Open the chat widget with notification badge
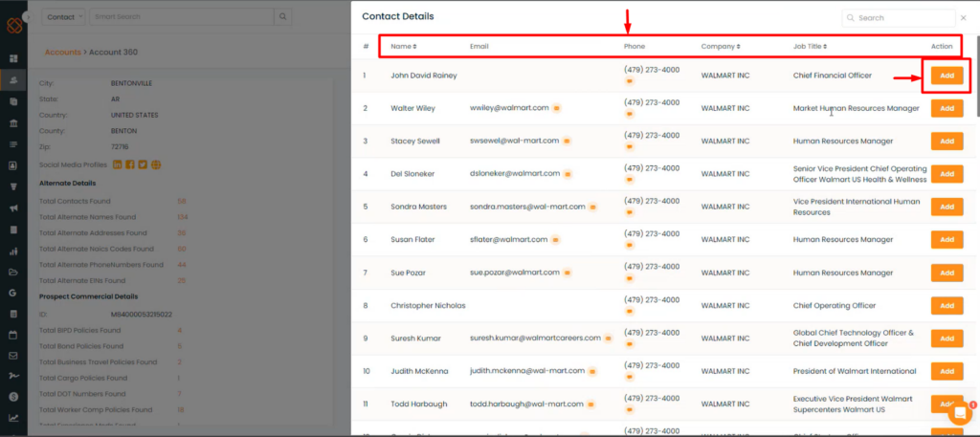Viewport: 980px width, 437px height. pos(960,412)
